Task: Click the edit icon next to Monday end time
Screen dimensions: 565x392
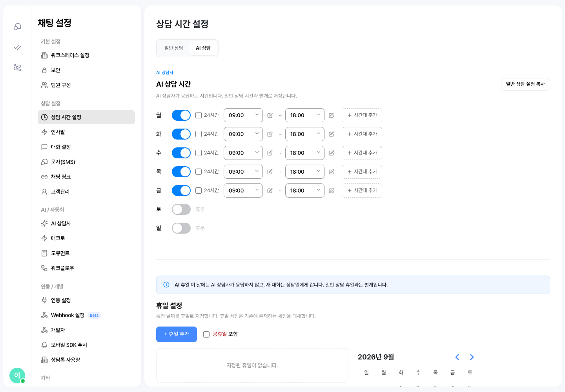Action: tap(332, 115)
